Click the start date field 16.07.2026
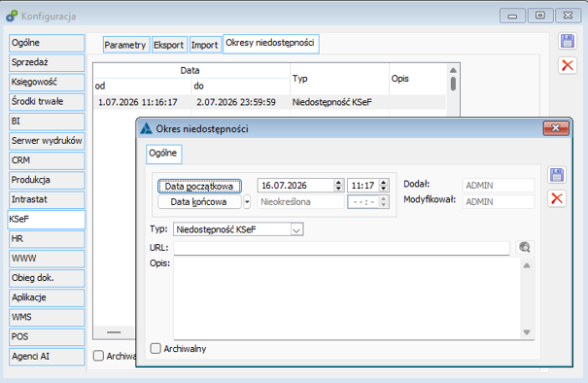The image size is (588, 383). coord(296,186)
